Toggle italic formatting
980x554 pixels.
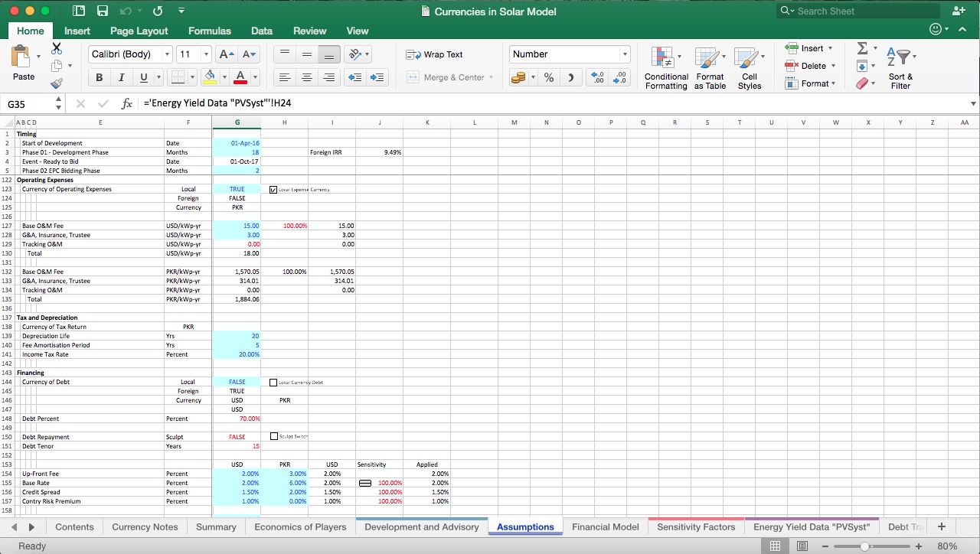pyautogui.click(x=121, y=77)
